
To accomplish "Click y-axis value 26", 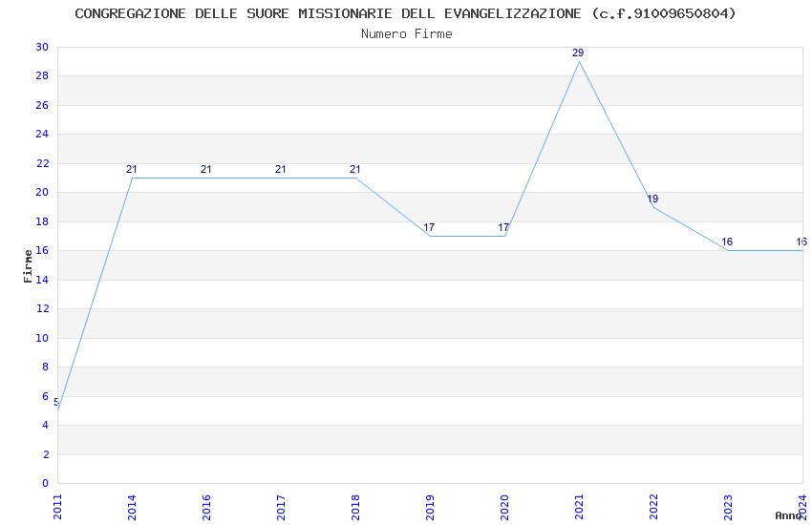I will click(x=42, y=105).
